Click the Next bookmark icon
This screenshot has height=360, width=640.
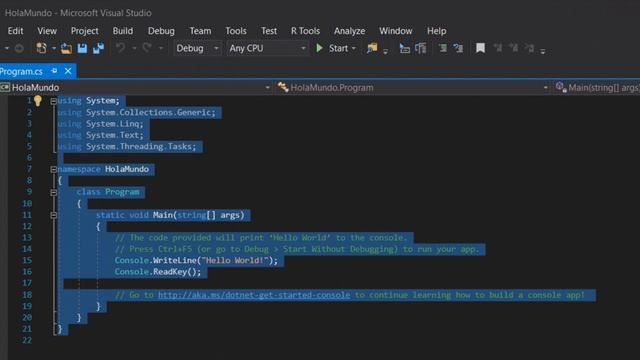point(513,48)
